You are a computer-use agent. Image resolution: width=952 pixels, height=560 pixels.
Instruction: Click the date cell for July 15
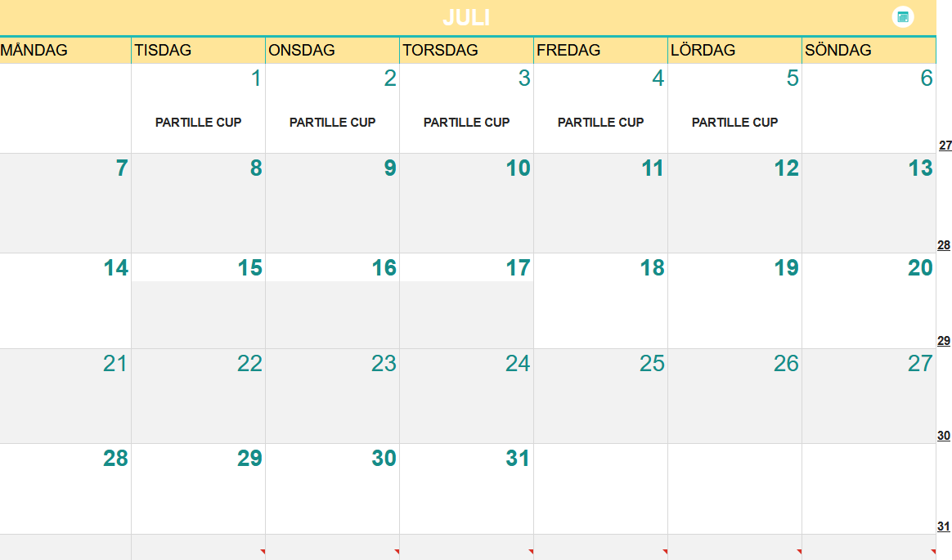(198, 301)
